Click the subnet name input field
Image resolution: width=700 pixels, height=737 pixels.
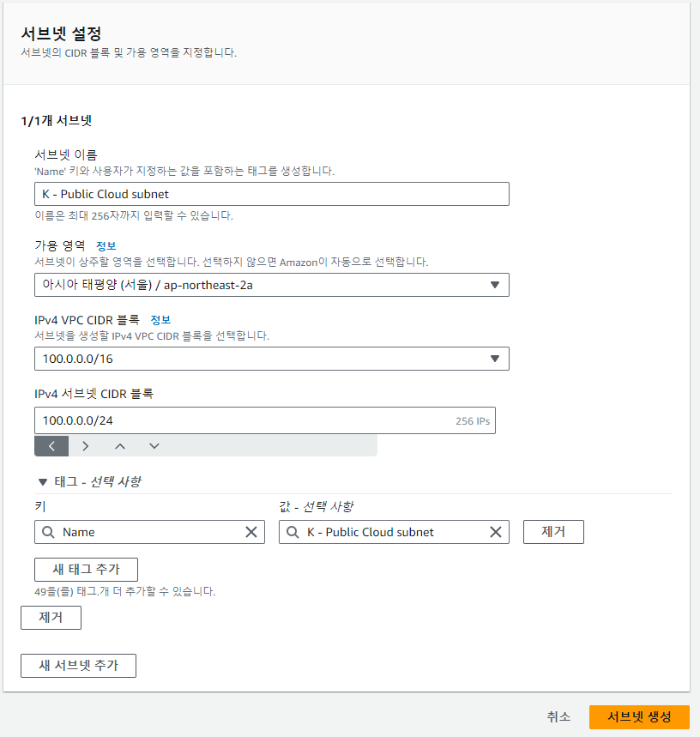coord(272,194)
